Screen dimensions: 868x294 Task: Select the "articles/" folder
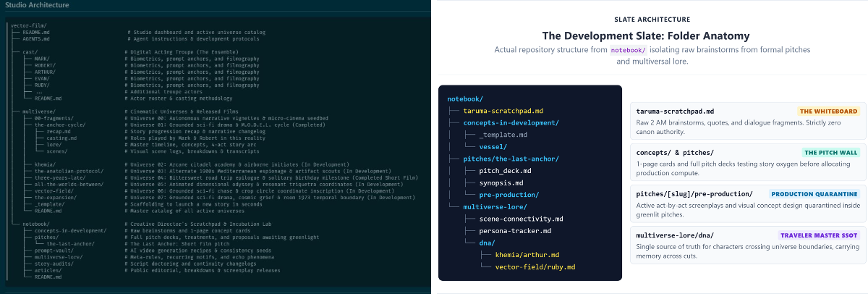pyautogui.click(x=48, y=269)
